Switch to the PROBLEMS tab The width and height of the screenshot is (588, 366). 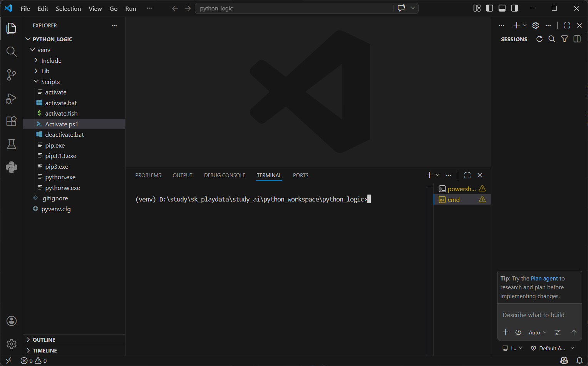point(148,175)
